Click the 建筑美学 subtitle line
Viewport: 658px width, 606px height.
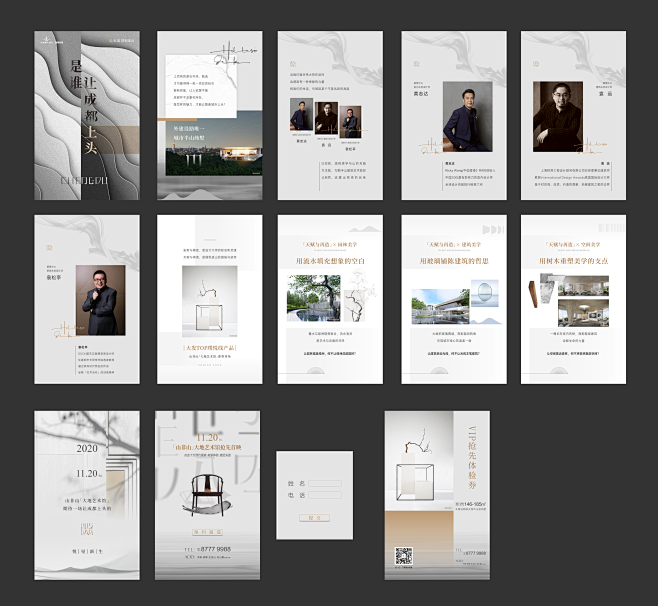pos(454,244)
